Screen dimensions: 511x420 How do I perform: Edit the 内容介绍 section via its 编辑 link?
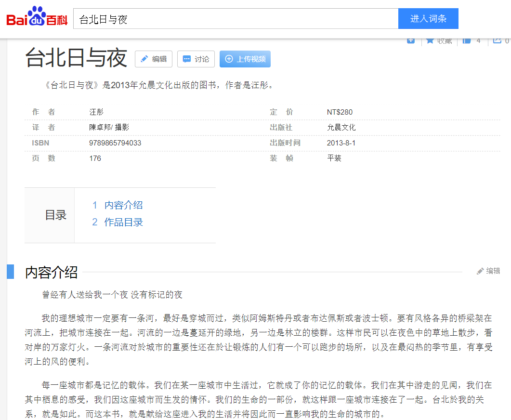pos(488,271)
